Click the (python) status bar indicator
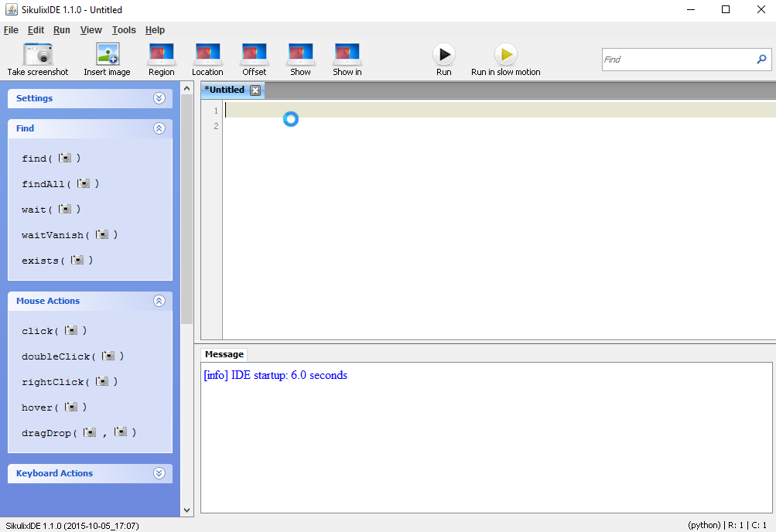The image size is (776, 532). coord(704,525)
